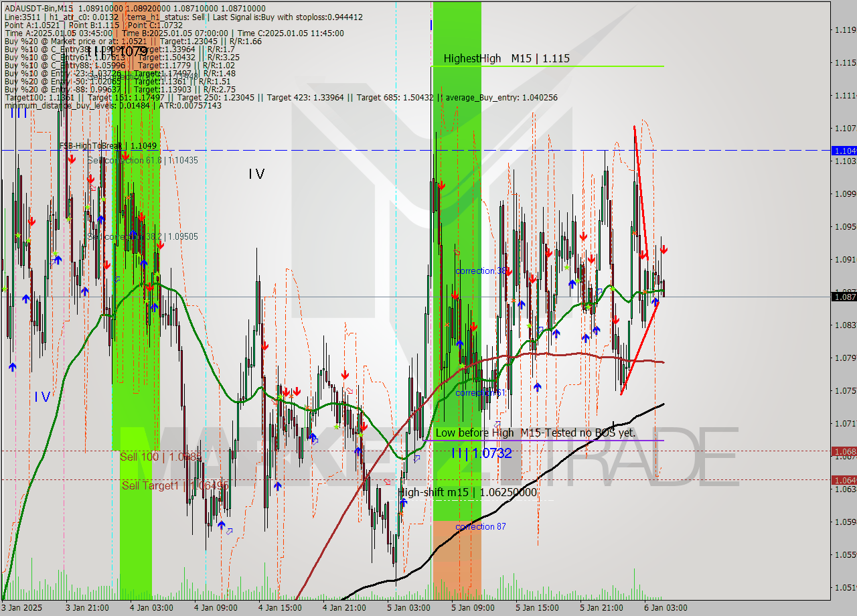
Task: Click the '5 Jan 21:00' time axis label
Action: point(601,608)
